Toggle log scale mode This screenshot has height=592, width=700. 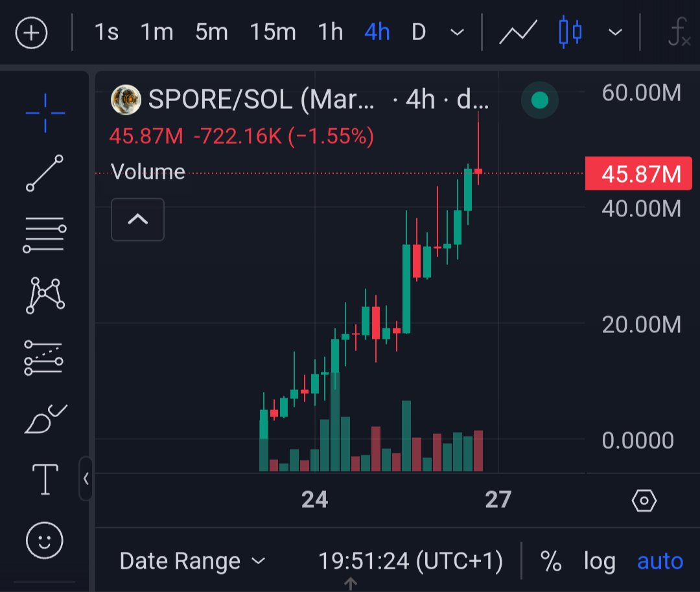pyautogui.click(x=600, y=562)
